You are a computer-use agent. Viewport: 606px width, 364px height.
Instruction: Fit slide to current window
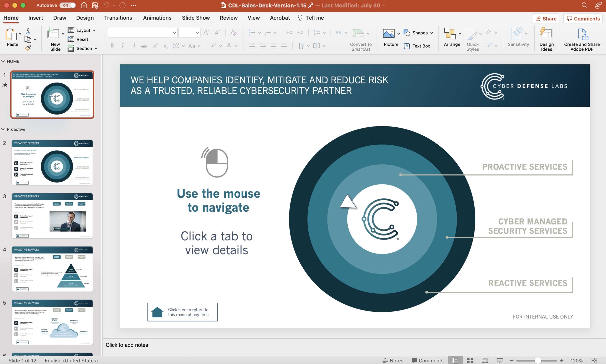(594, 360)
